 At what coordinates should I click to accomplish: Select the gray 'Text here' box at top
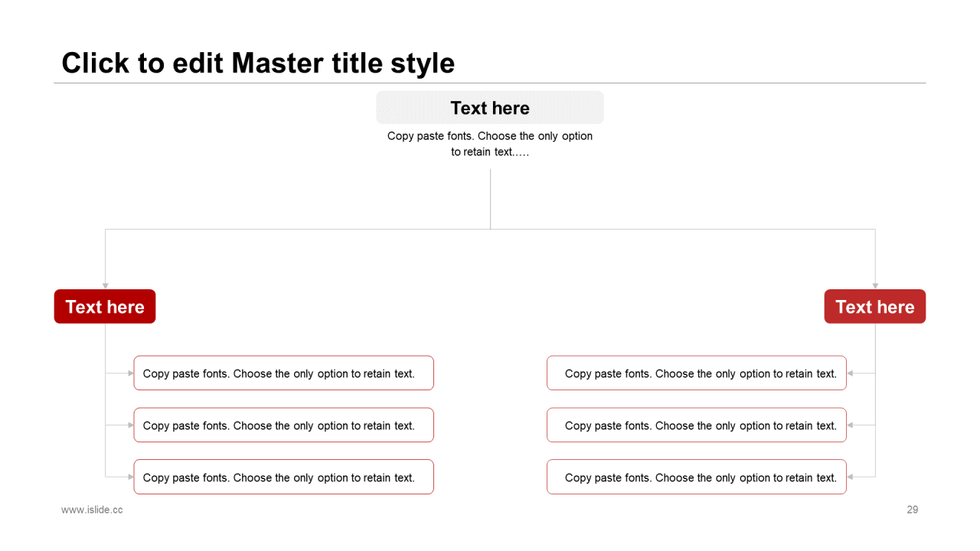(x=490, y=108)
